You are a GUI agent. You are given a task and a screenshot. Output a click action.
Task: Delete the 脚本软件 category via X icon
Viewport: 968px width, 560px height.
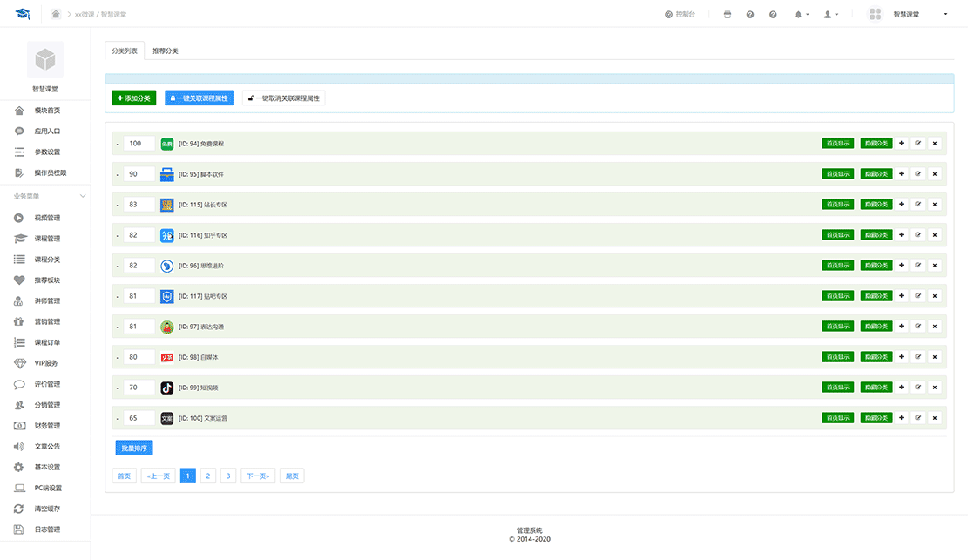pyautogui.click(x=935, y=174)
